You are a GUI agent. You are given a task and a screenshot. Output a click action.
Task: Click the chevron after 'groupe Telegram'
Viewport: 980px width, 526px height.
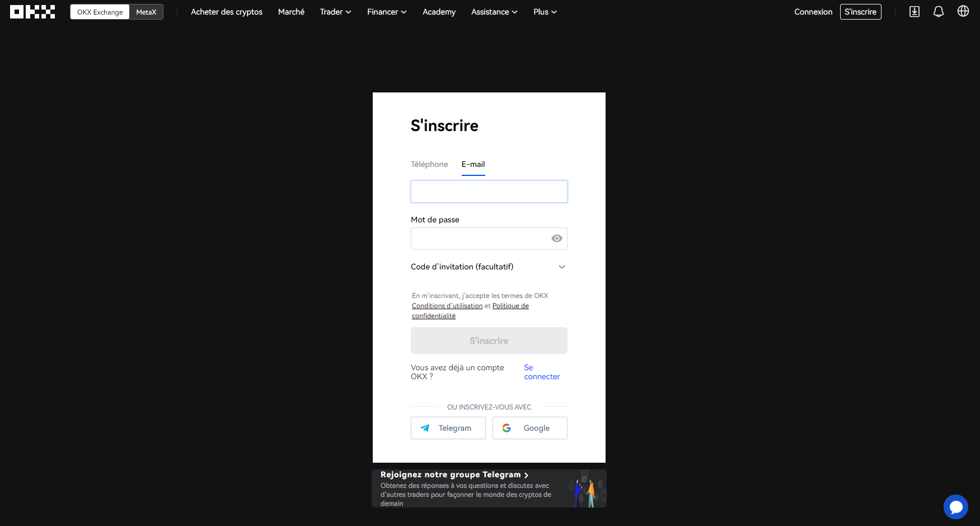pyautogui.click(x=526, y=475)
